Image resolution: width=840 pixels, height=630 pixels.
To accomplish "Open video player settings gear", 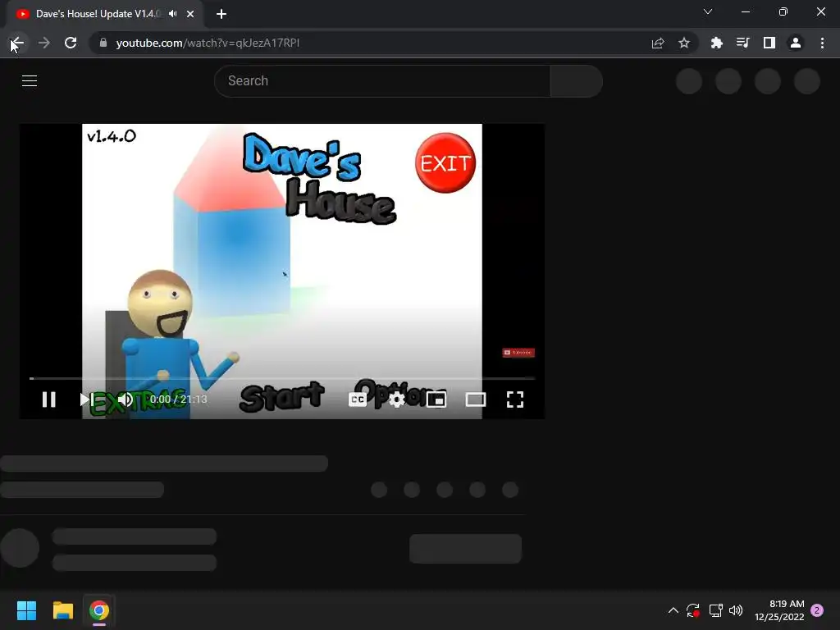I will point(397,399).
